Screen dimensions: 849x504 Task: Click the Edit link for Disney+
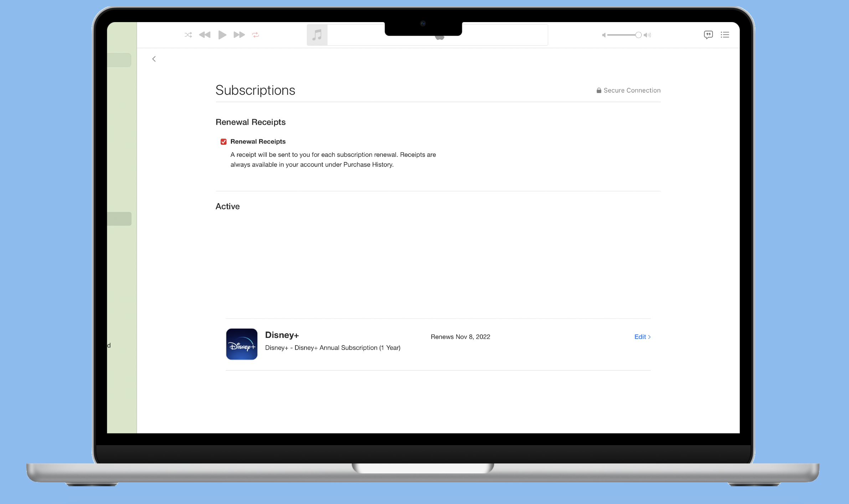(x=640, y=337)
